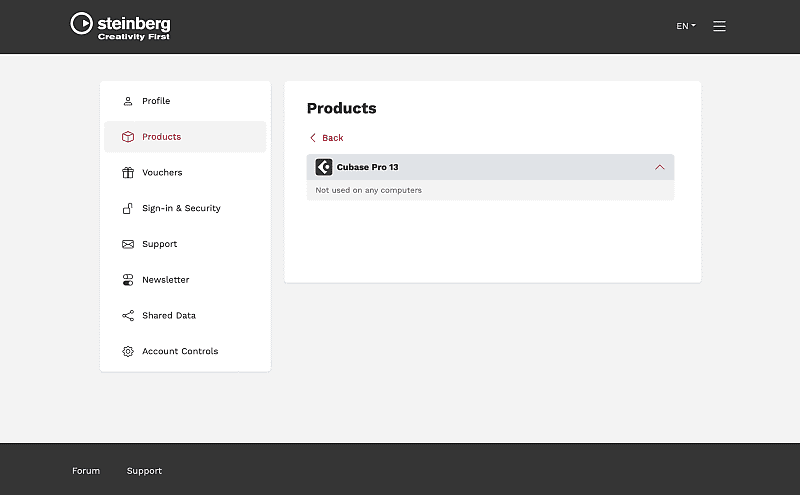Image resolution: width=800 pixels, height=495 pixels.
Task: Open the EN language dropdown
Action: point(685,26)
